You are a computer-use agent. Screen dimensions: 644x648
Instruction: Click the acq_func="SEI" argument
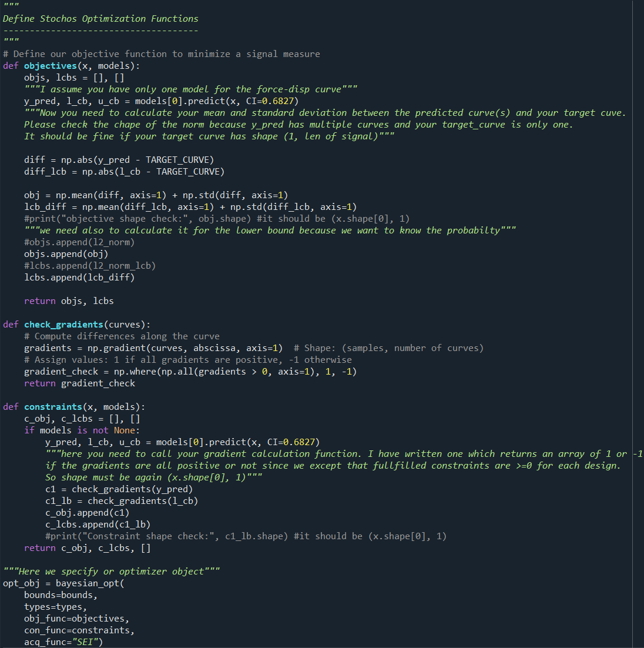[x=63, y=642]
